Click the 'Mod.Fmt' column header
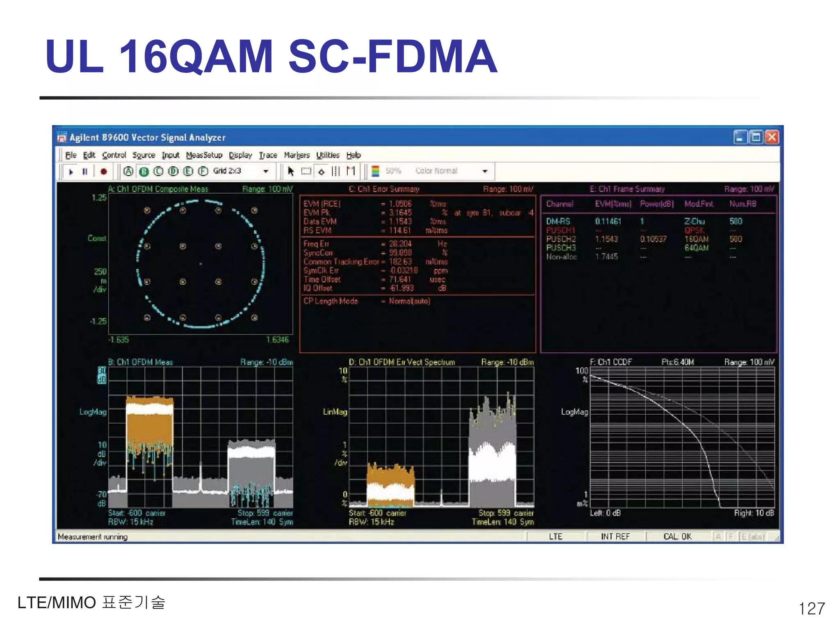Image resolution: width=840 pixels, height=628 pixels. coord(699,204)
